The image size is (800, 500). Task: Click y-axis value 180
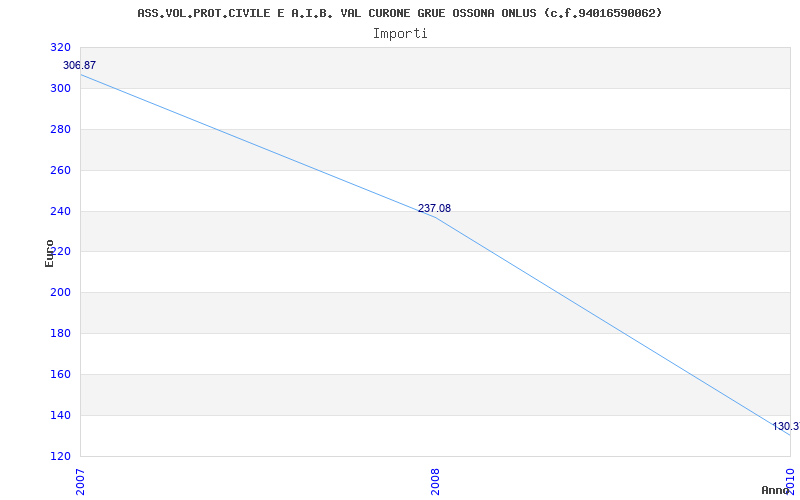(x=60, y=334)
